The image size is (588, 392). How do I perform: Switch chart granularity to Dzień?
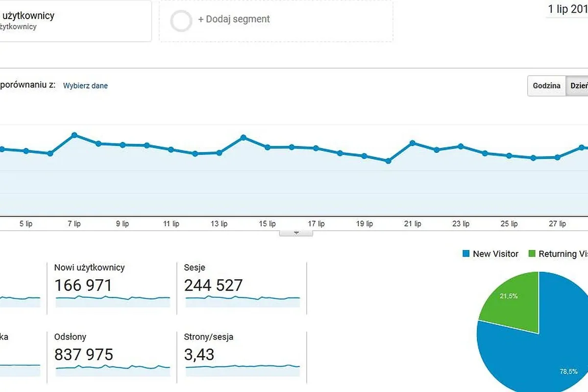pyautogui.click(x=577, y=86)
